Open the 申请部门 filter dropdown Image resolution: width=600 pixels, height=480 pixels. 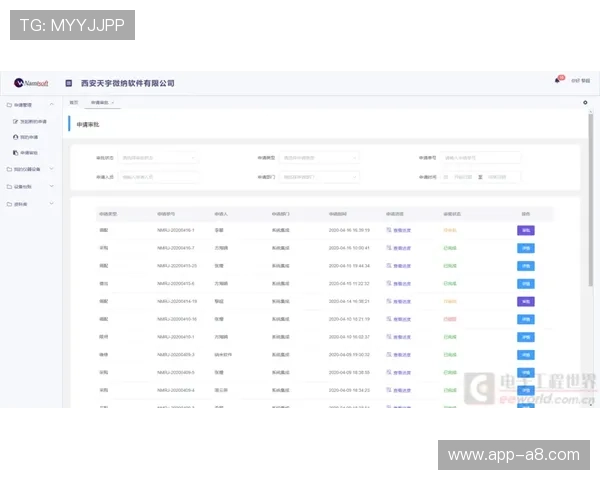pyautogui.click(x=320, y=177)
